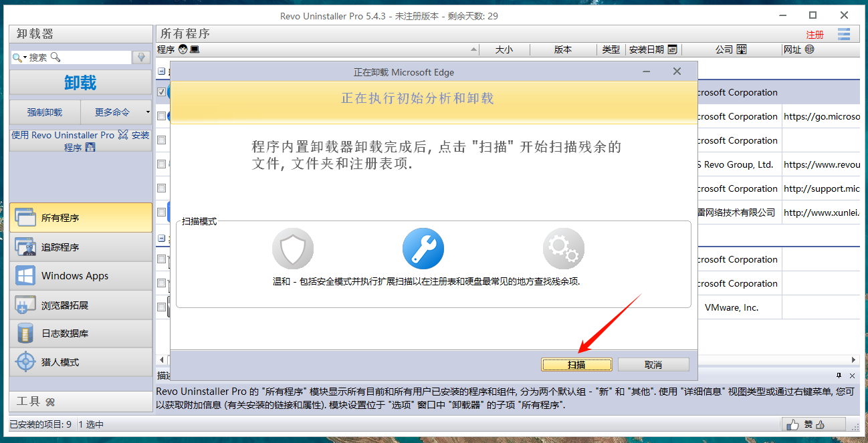Viewport: 868px width, 443px height.
Task: Select the Moderate scan mode wrench icon
Action: [423, 249]
